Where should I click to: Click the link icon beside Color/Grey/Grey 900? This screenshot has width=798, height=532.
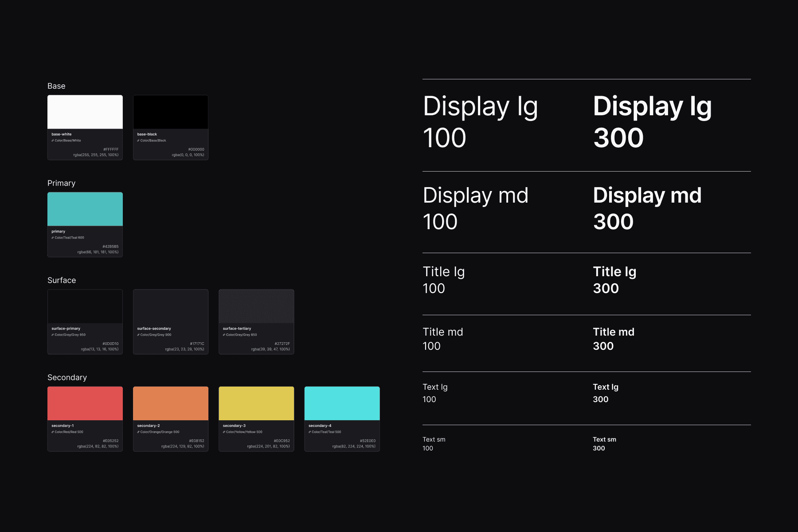click(x=138, y=335)
